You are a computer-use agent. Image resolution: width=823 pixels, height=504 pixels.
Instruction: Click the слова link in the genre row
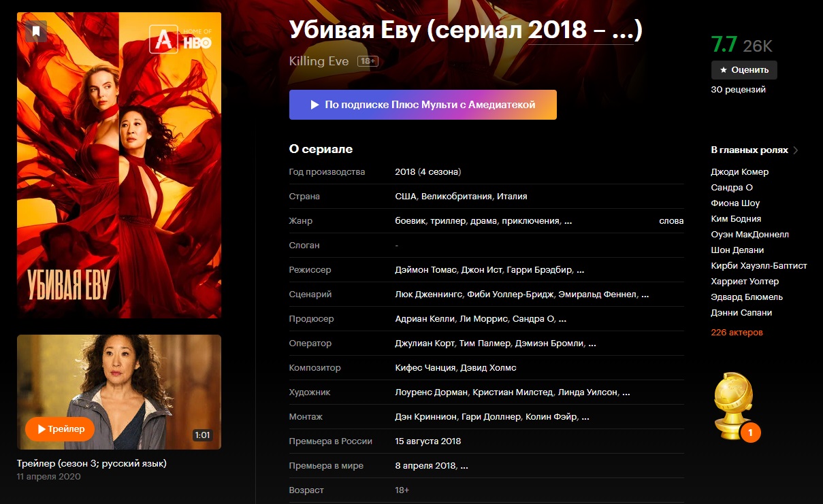coord(671,221)
